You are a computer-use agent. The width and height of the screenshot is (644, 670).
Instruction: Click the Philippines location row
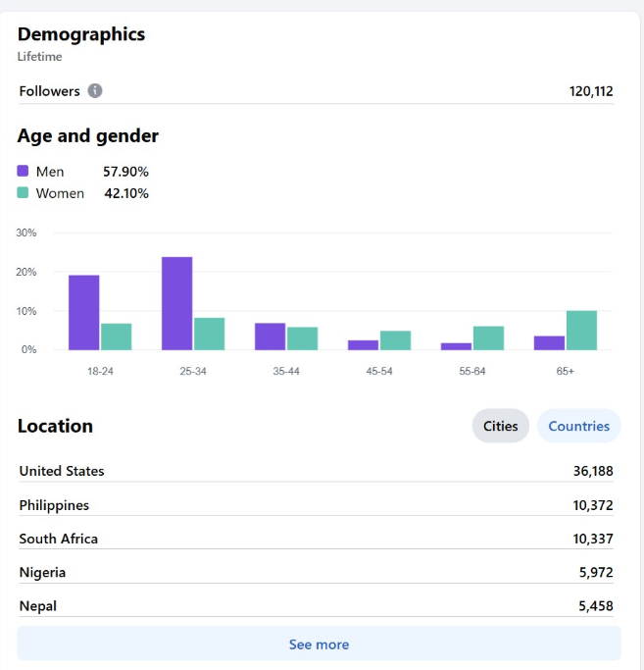(x=316, y=505)
